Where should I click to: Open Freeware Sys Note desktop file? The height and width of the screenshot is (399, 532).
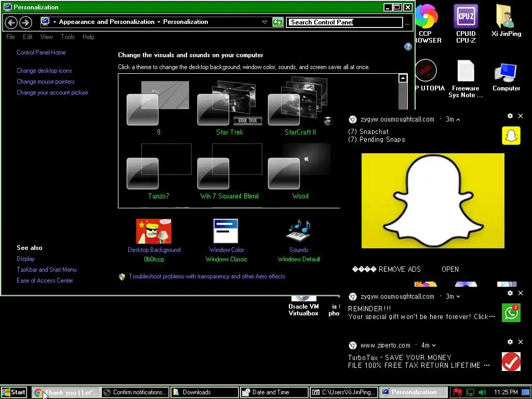click(465, 79)
